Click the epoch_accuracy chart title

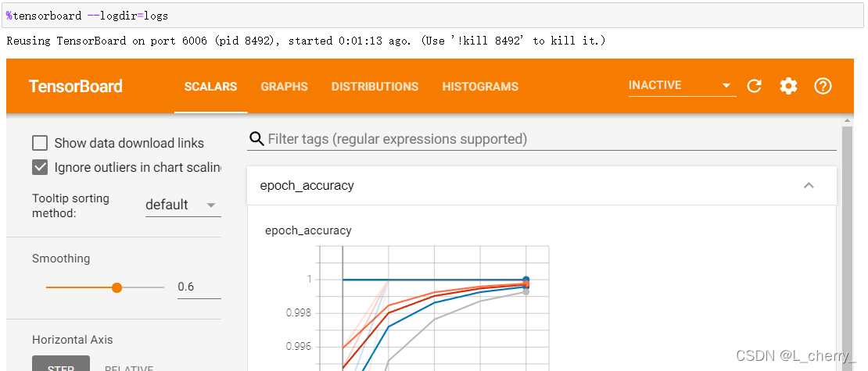(x=308, y=230)
